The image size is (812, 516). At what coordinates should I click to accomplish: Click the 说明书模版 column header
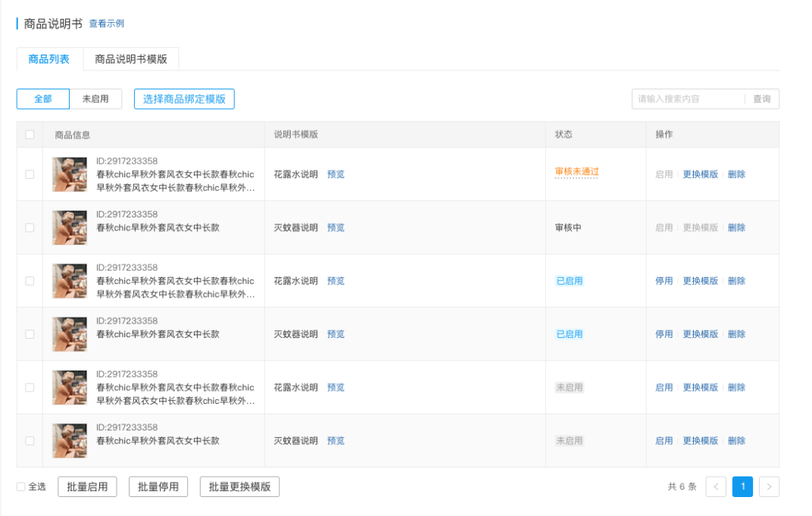point(295,135)
